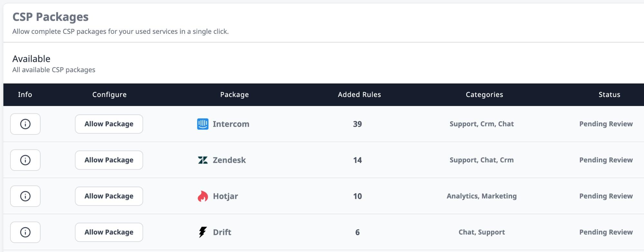Click Zendesk's Pending Review status
This screenshot has height=252, width=644.
[x=606, y=160]
